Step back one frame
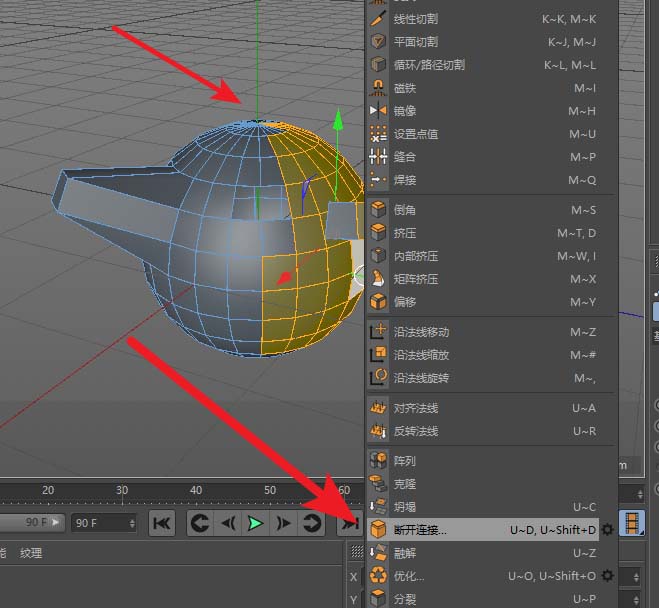The image size is (659, 608). click(x=228, y=522)
